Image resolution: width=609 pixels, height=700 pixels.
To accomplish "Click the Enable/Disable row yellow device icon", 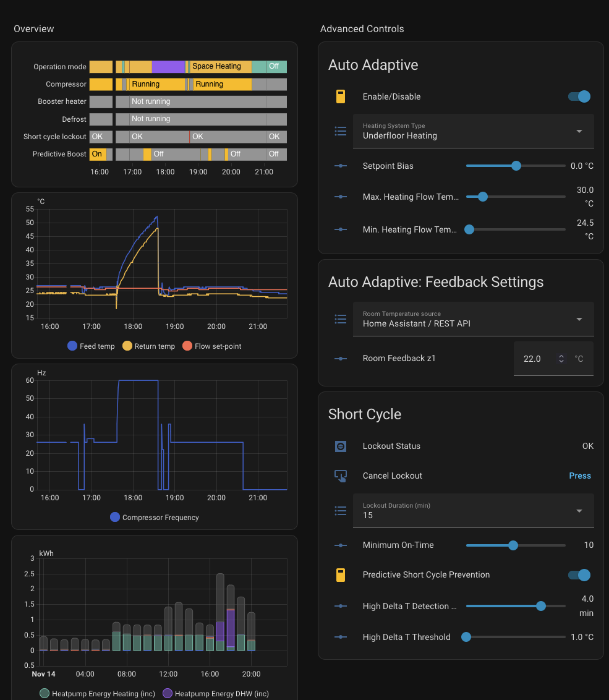I will [340, 96].
